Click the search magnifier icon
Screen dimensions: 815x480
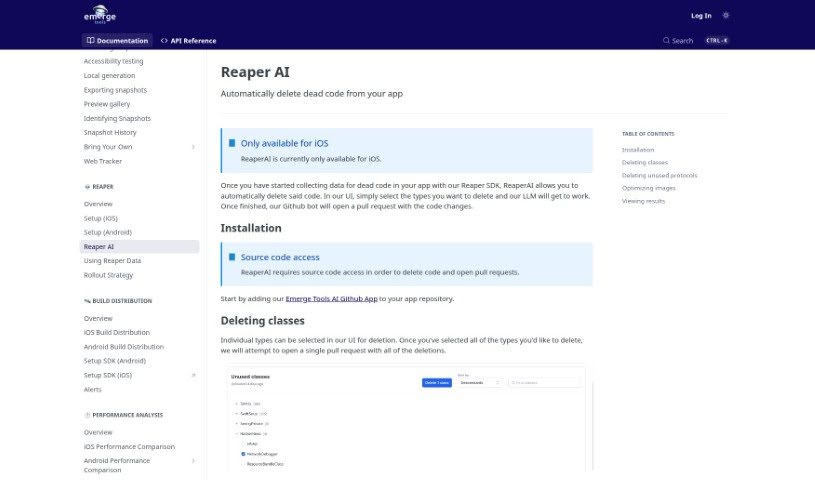click(x=666, y=41)
